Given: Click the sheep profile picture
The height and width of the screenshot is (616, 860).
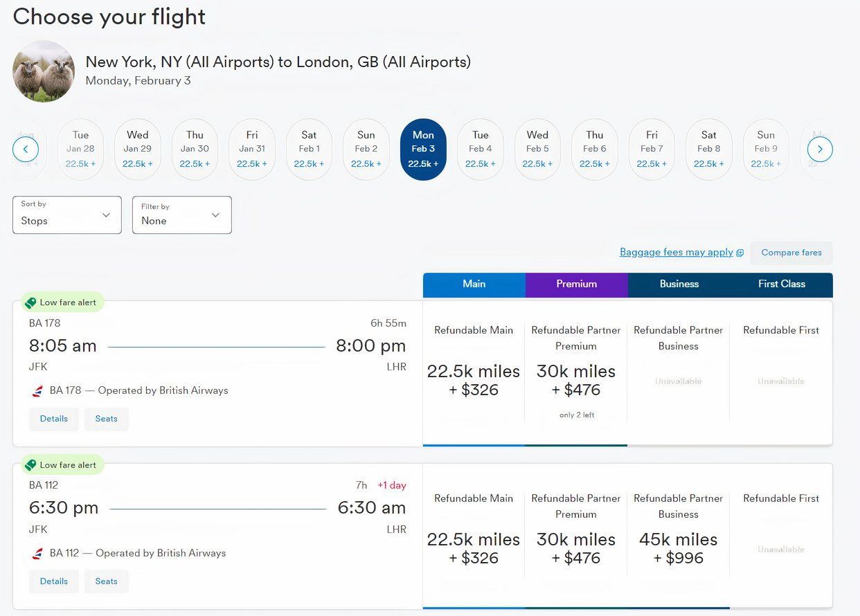Looking at the screenshot, I should click(x=44, y=71).
